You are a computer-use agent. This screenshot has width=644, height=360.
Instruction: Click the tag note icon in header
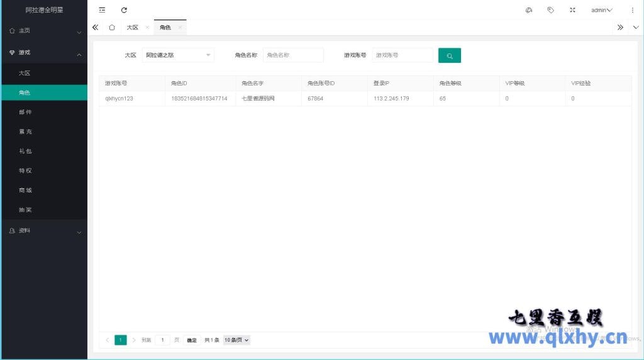click(x=550, y=10)
